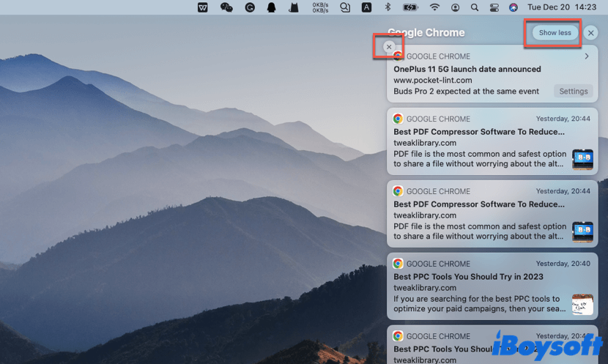
Task: Click the Google Chrome group heading
Action: click(426, 32)
